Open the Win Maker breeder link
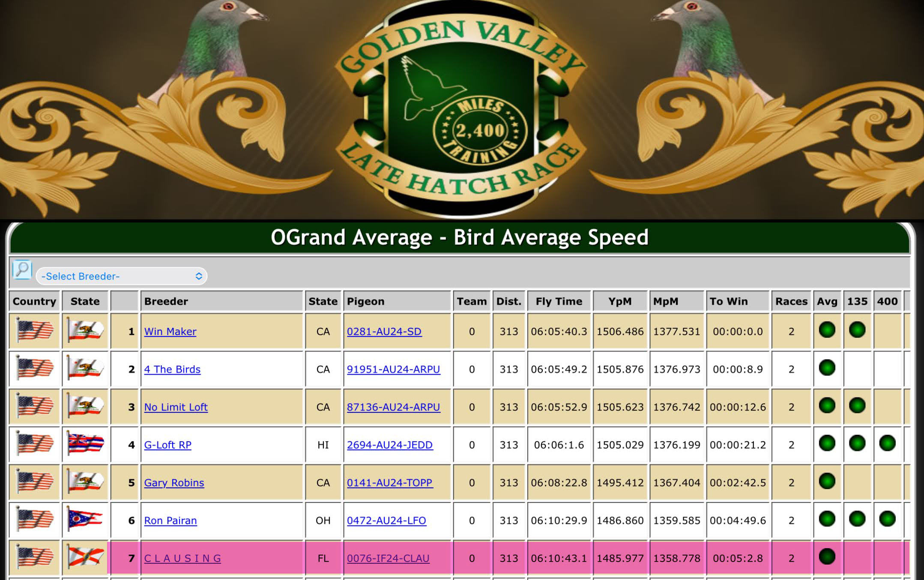The width and height of the screenshot is (924, 580). pyautogui.click(x=170, y=331)
